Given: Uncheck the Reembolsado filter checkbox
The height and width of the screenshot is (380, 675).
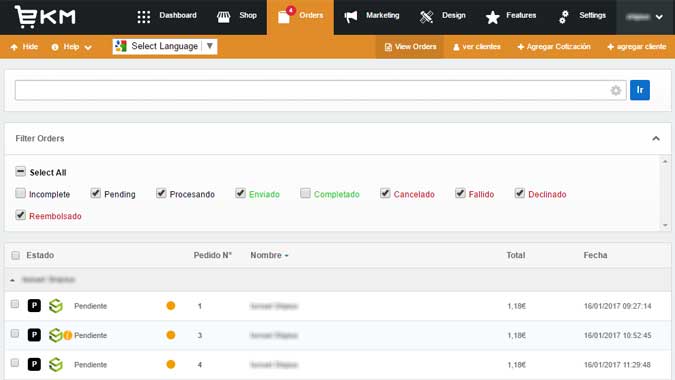Looking at the screenshot, I should pyautogui.click(x=20, y=215).
